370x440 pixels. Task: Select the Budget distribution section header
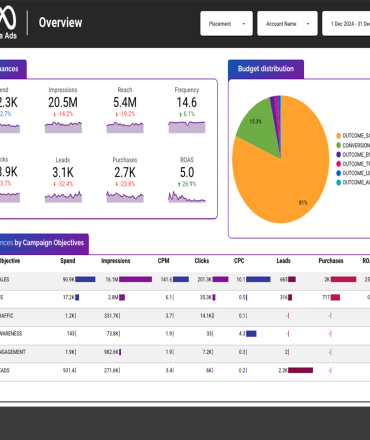(x=266, y=69)
